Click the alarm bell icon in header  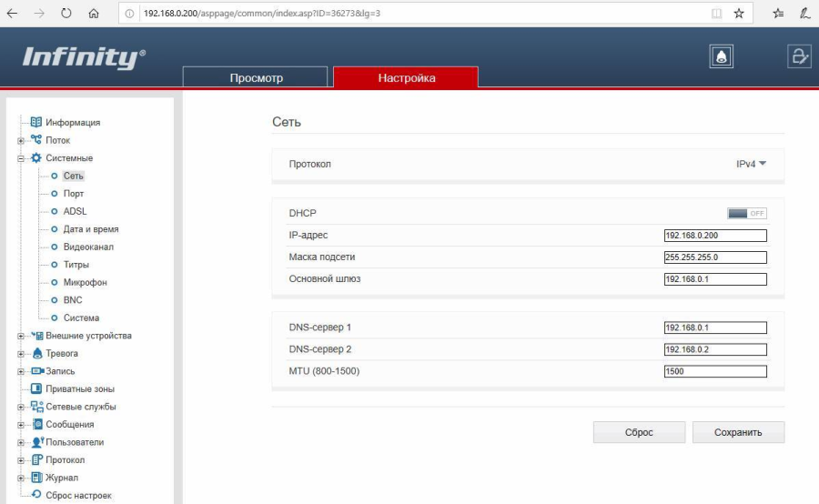tap(722, 56)
